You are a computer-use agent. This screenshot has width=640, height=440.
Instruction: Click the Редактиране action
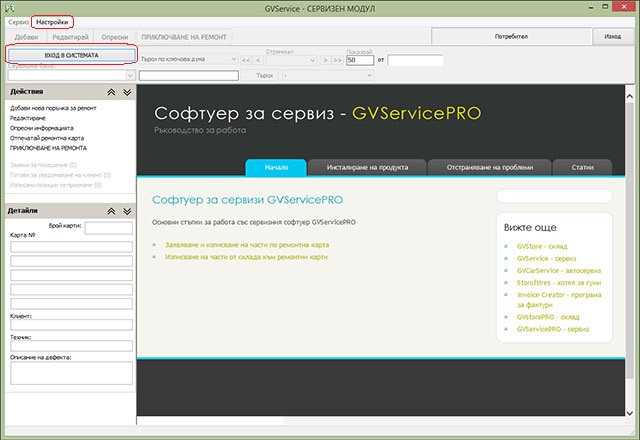click(x=28, y=118)
